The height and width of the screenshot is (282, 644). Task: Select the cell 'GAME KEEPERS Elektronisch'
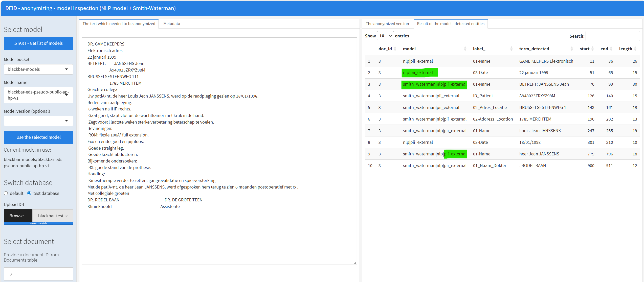click(546, 61)
